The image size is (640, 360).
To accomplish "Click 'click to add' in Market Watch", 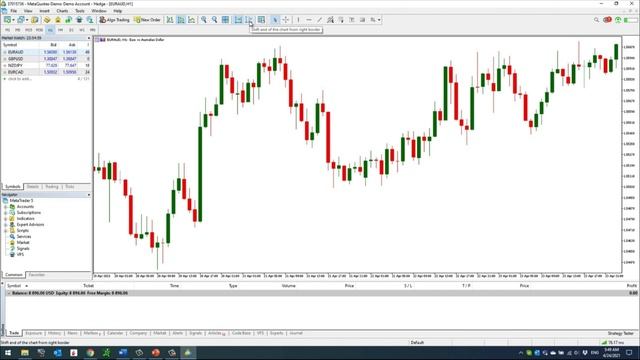I will click(20, 79).
